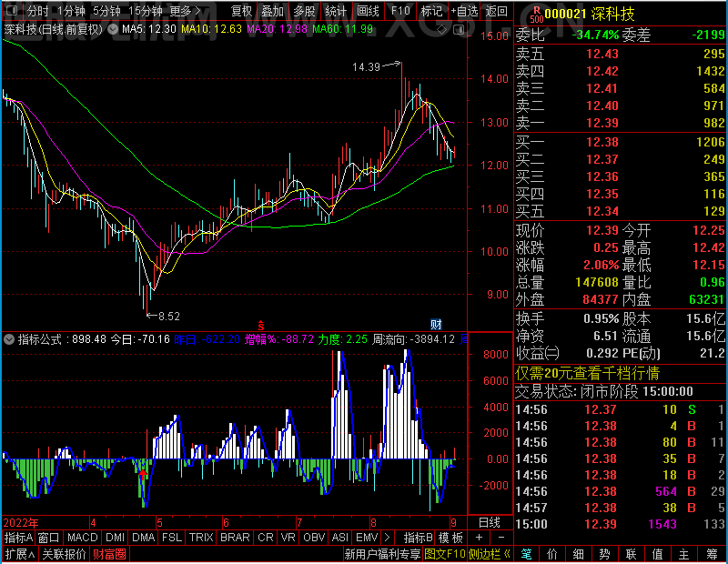Select the 笔 tick detail tab
Viewport: 728px width, 564px height.
click(x=526, y=554)
